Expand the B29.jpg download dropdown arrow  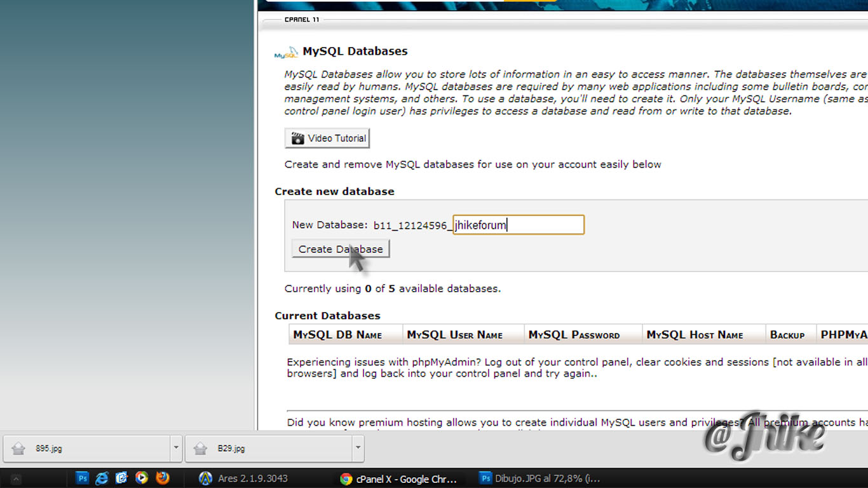coord(358,449)
